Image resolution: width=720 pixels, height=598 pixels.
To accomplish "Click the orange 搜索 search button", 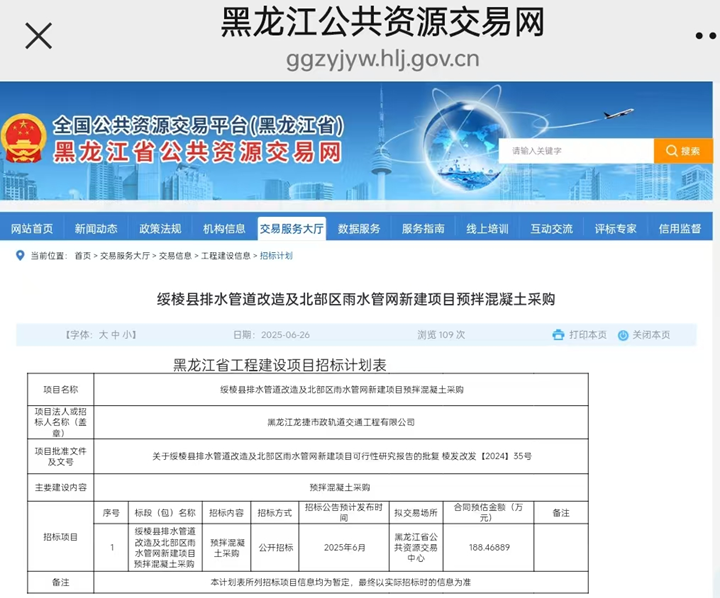I will (x=683, y=151).
